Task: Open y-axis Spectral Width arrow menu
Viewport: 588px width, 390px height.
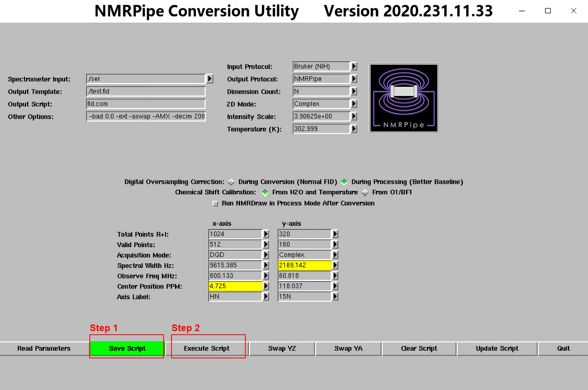Action: pos(335,265)
